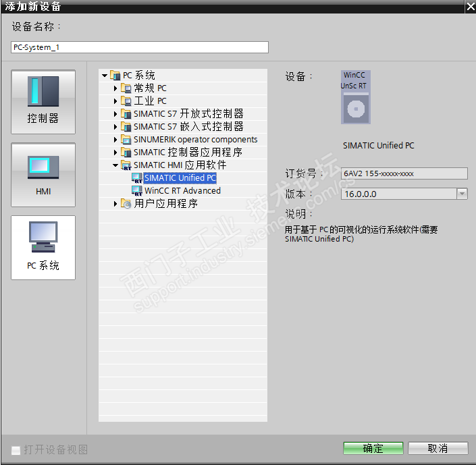The width and height of the screenshot is (476, 465).
Task: Collapse SIMATIC HMI 应用软件 node
Action: point(115,165)
